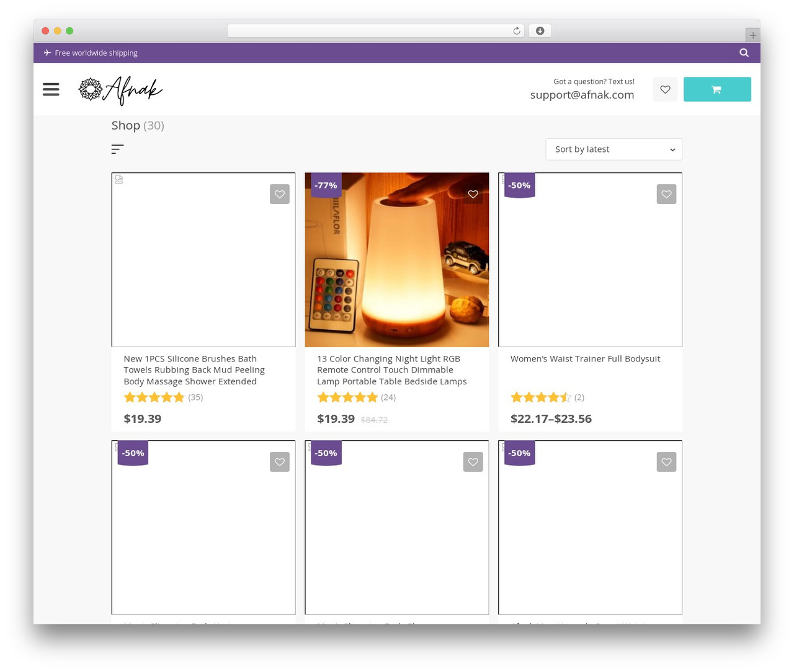
Task: Click star rating with 35 reviews
Action: pos(154,397)
